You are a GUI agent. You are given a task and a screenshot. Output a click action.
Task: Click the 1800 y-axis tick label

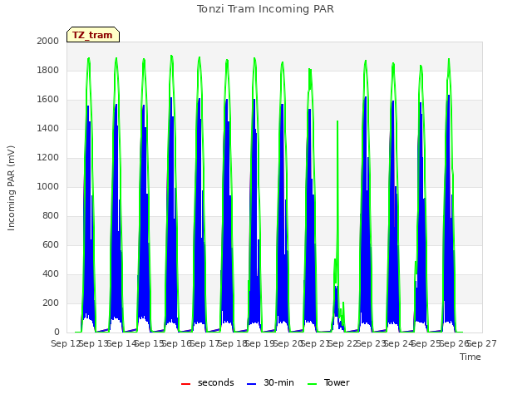pos(48,70)
